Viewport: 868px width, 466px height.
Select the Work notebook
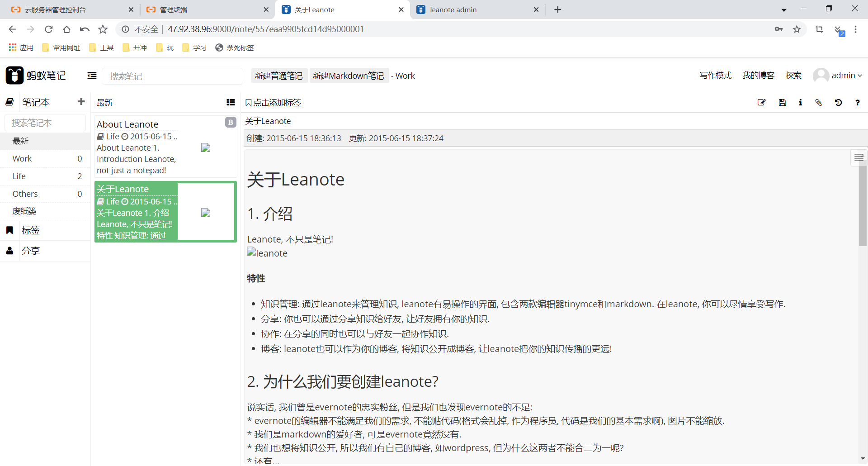[x=45, y=159]
